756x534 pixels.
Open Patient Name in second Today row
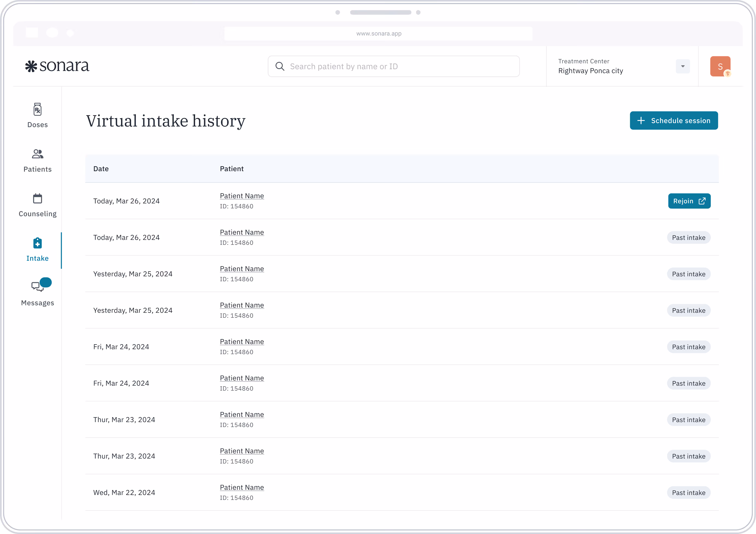[242, 233]
